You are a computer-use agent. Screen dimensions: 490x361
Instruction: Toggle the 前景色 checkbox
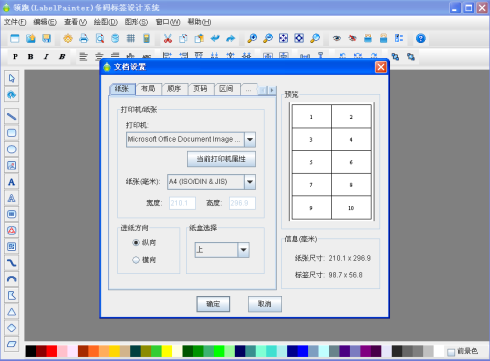(x=451, y=352)
